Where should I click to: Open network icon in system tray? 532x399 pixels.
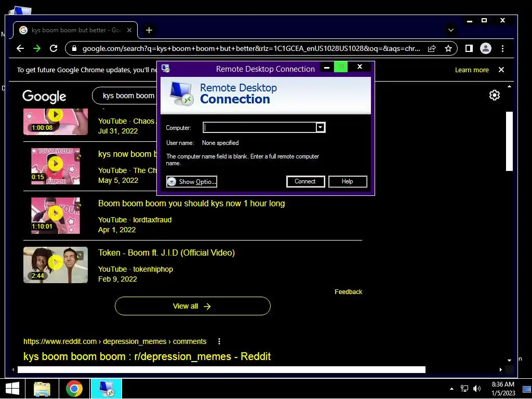tap(464, 389)
